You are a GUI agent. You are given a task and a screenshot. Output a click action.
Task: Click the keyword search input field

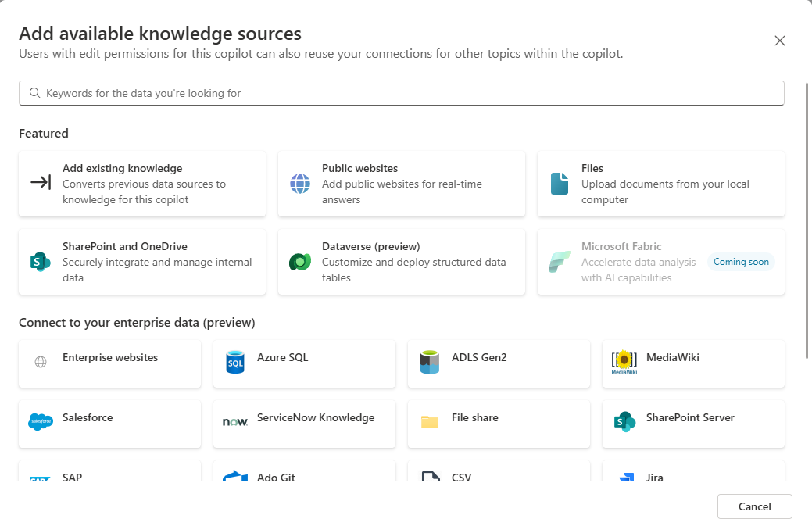point(406,93)
